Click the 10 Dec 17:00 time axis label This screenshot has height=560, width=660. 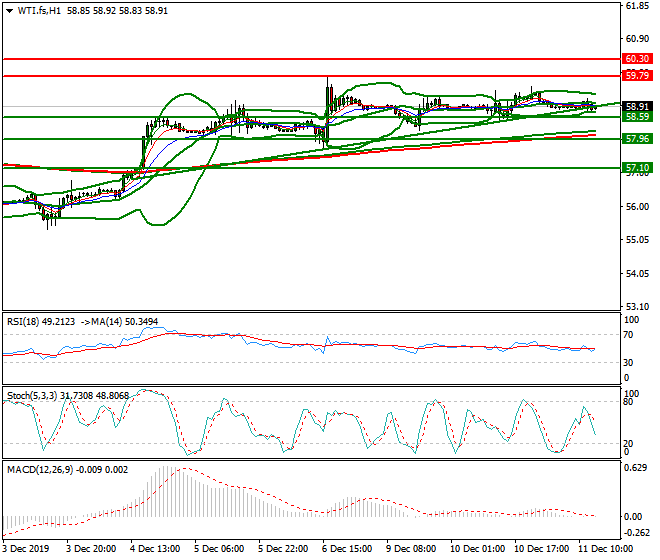pos(542,549)
